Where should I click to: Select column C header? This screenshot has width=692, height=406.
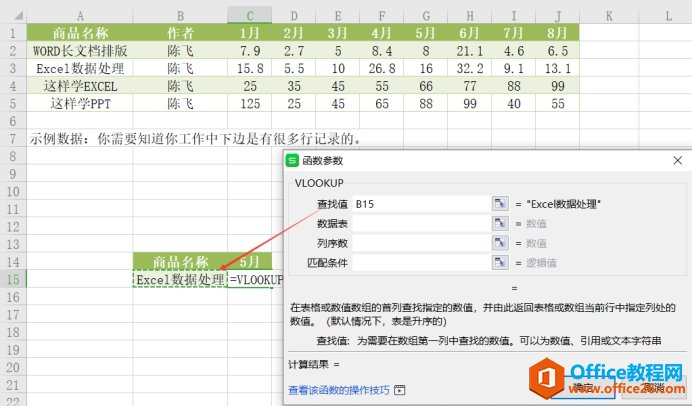point(250,16)
